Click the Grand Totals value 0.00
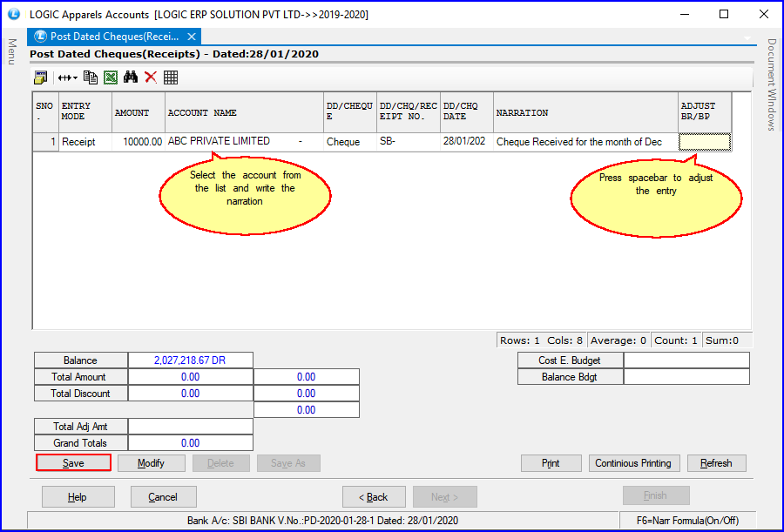Viewport: 784px width, 532px height. click(x=191, y=443)
